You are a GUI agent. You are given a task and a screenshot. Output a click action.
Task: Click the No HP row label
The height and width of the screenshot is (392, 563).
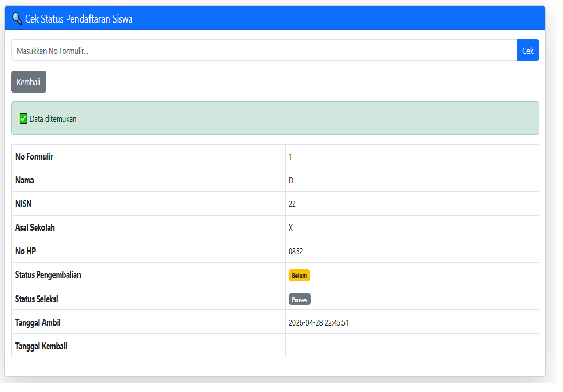point(26,251)
